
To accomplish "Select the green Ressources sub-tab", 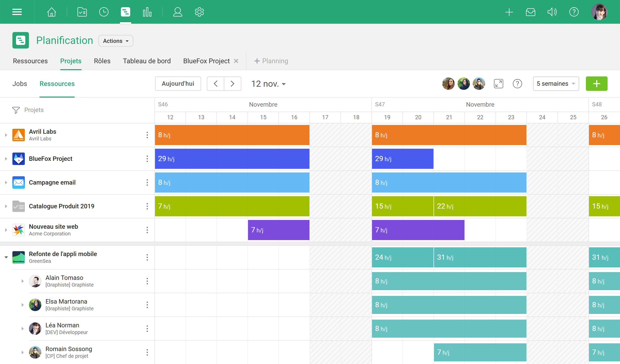I will [x=57, y=84].
